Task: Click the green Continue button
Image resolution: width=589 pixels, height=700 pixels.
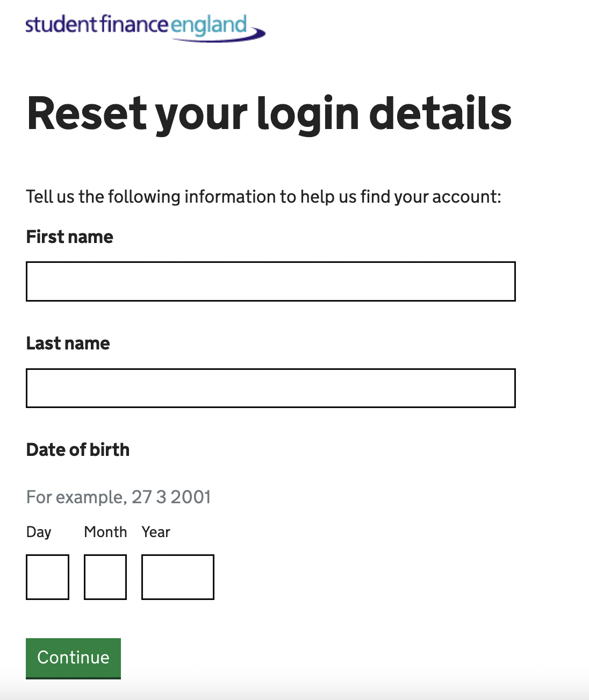Action: pos(73,658)
